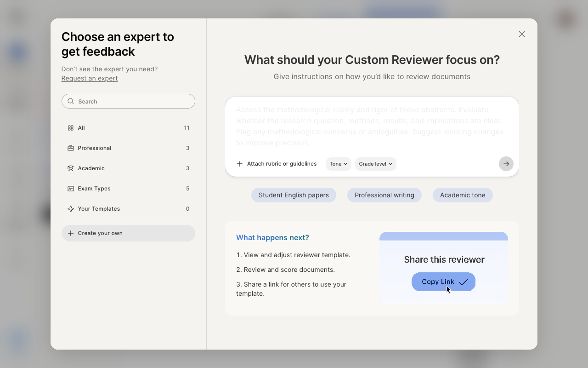Copy the reviewer share link
The width and height of the screenshot is (588, 368).
click(x=443, y=282)
